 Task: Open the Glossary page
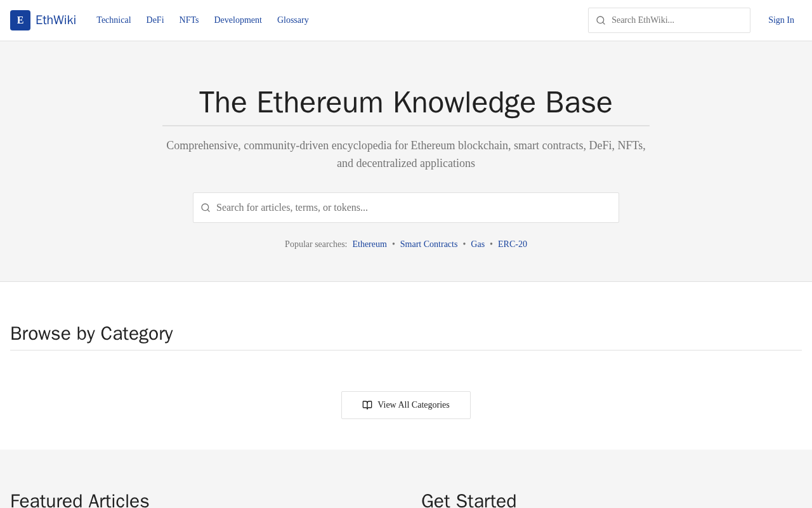[293, 20]
